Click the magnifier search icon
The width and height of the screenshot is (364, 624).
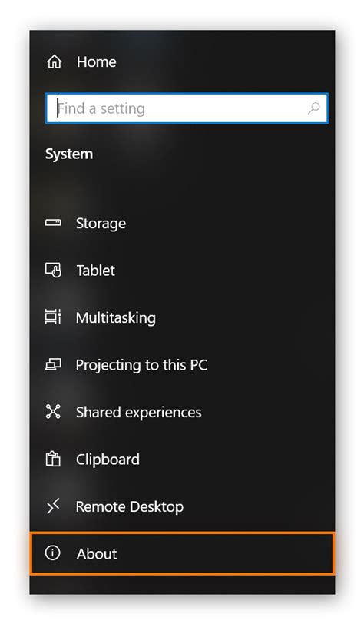313,108
